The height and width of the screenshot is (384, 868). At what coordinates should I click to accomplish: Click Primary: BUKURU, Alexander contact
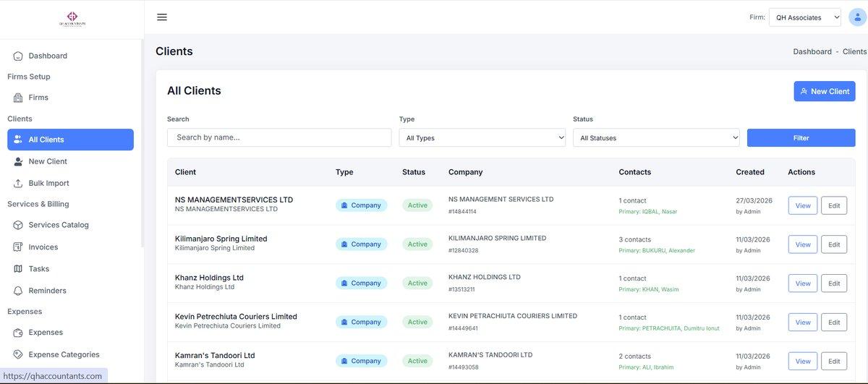(657, 251)
